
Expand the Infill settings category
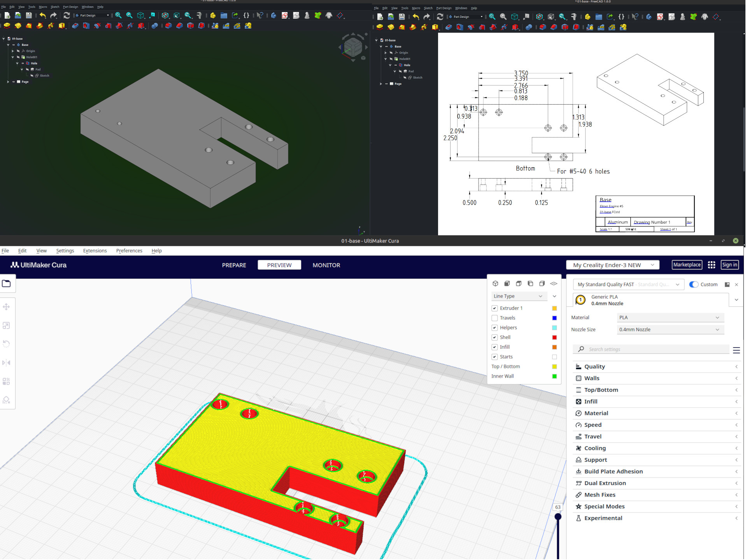[657, 402]
